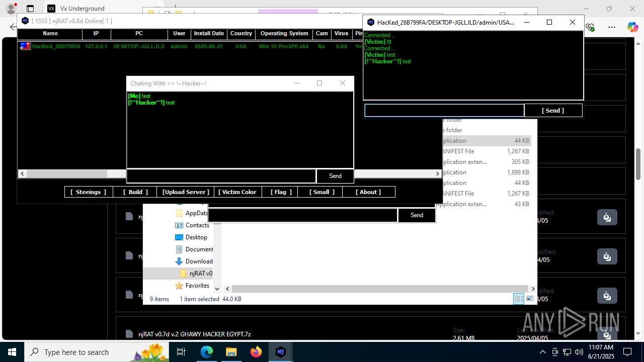Click the [ Small ] button

(320, 192)
